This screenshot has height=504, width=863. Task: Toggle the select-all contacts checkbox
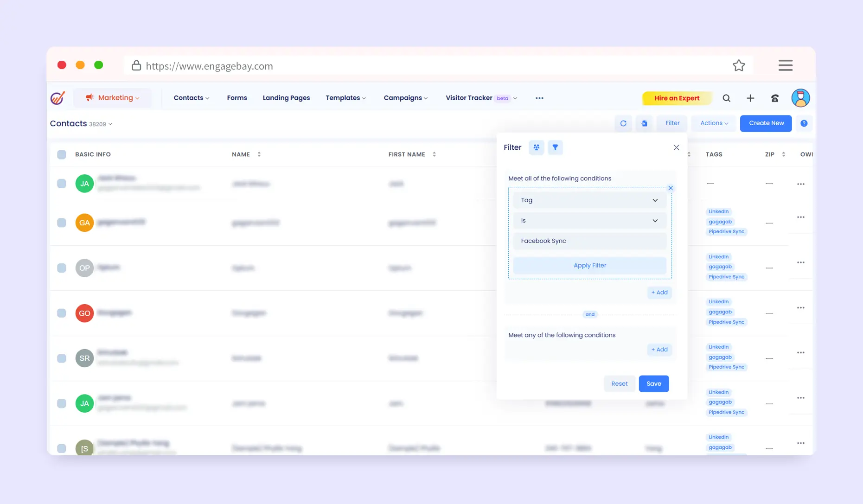click(x=62, y=154)
